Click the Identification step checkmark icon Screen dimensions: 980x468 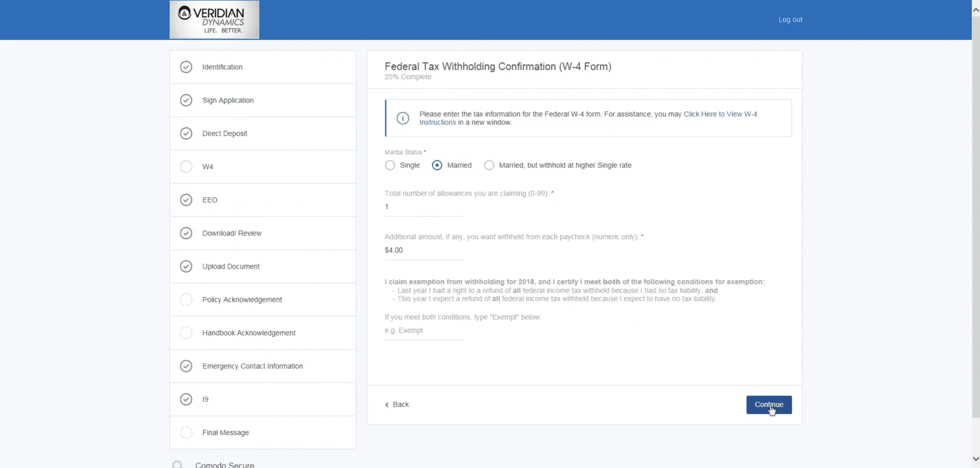[186, 67]
